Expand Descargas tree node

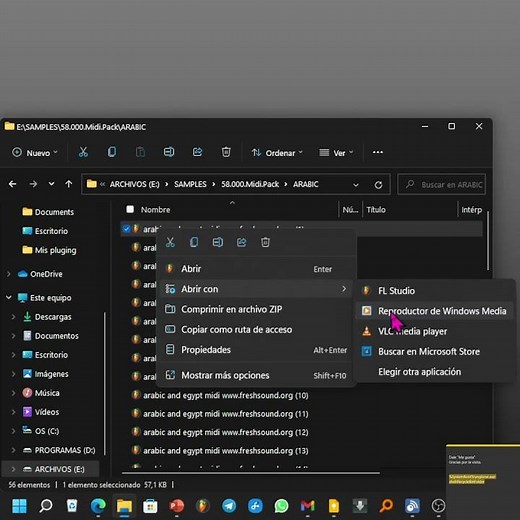click(x=14, y=317)
